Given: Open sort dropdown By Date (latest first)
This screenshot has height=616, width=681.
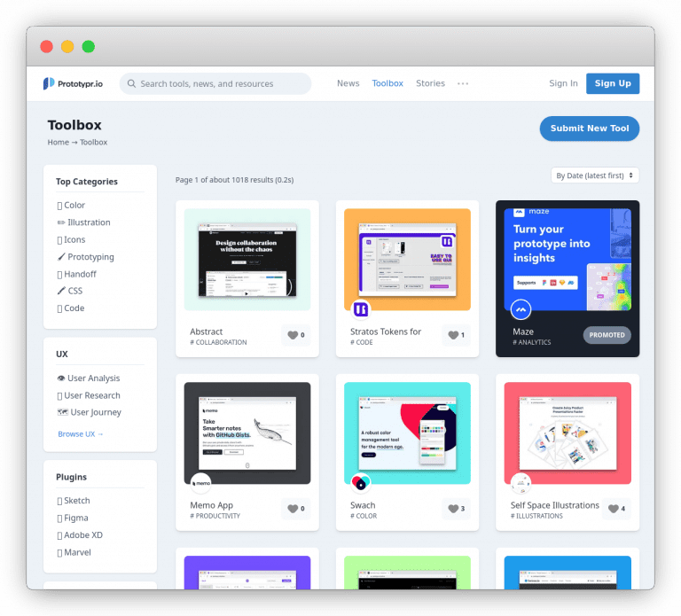Looking at the screenshot, I should pyautogui.click(x=595, y=175).
